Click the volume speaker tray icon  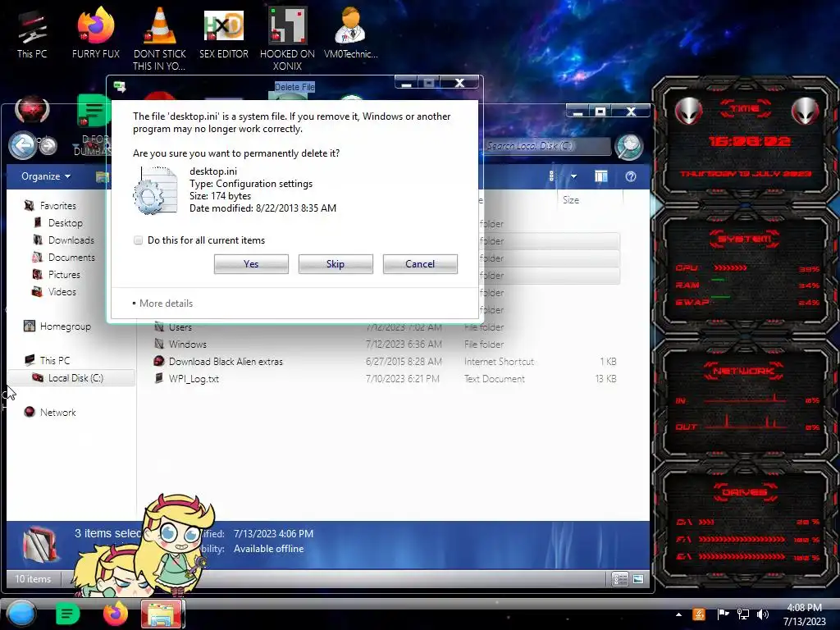[762, 614]
